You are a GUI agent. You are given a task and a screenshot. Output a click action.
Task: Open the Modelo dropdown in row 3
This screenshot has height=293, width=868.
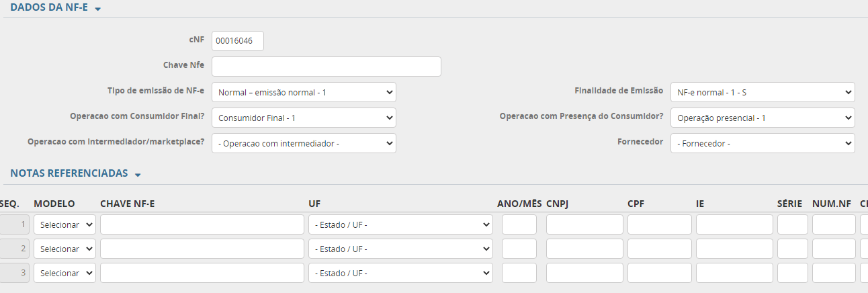[64, 273]
